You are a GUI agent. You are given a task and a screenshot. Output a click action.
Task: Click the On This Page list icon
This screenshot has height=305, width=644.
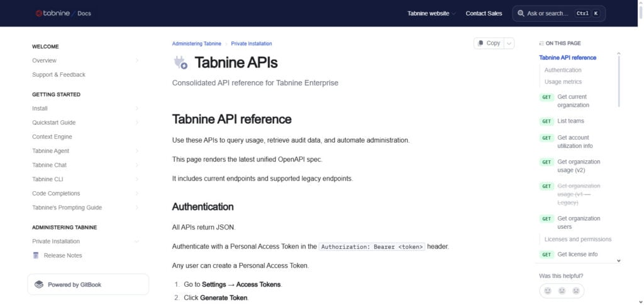click(541, 43)
